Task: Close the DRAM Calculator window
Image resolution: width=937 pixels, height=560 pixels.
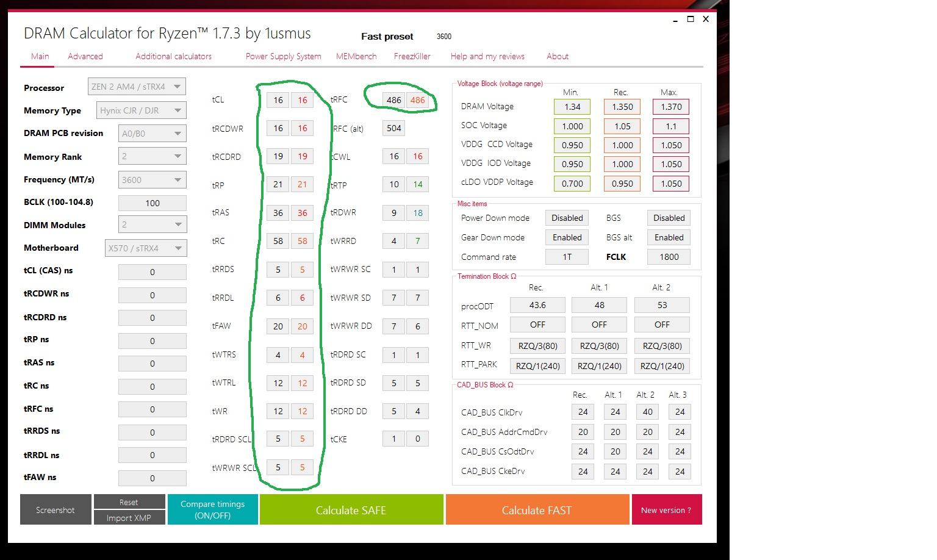Action: (x=706, y=19)
